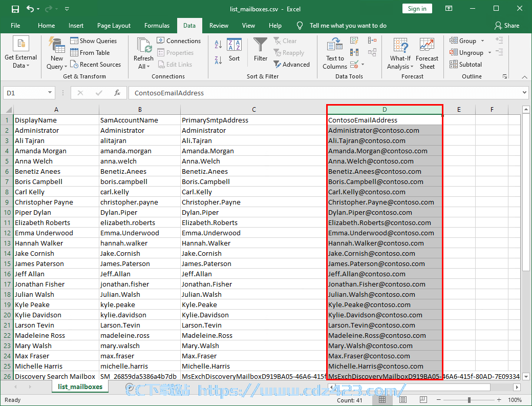Select the cell with Christopher Payne
Image resolution: width=532 pixels, height=406 pixels.
click(x=56, y=202)
